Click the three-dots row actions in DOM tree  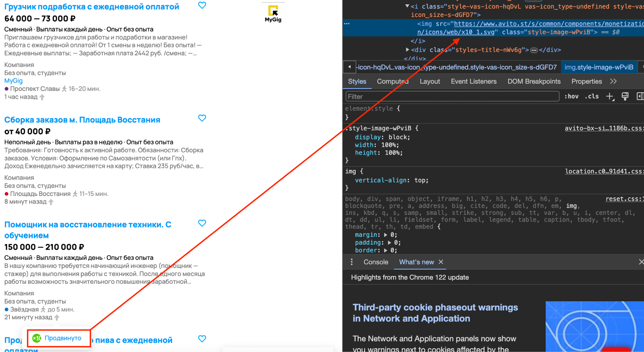(x=347, y=24)
